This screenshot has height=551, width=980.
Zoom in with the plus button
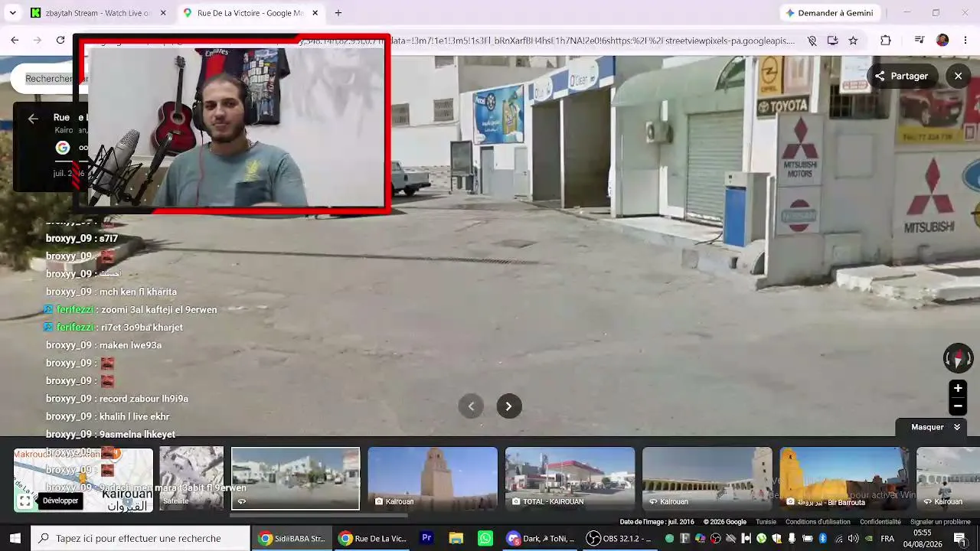pos(958,388)
